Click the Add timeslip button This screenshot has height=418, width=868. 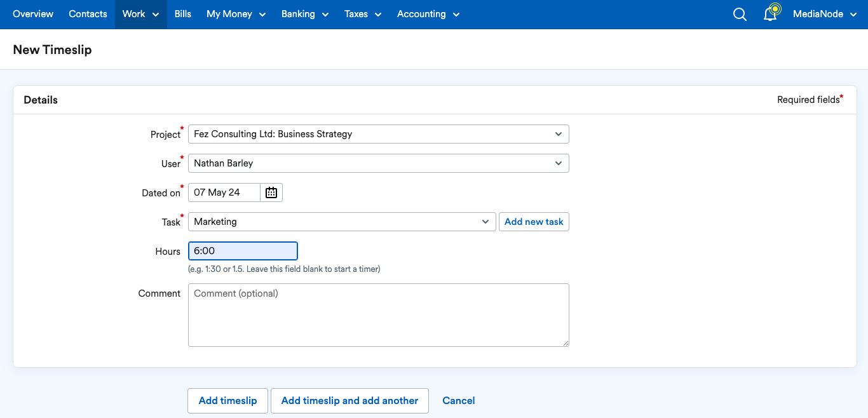point(227,401)
